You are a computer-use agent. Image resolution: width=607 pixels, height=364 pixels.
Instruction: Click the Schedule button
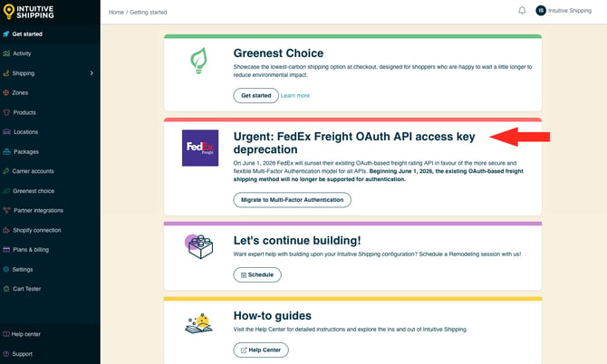coord(257,275)
